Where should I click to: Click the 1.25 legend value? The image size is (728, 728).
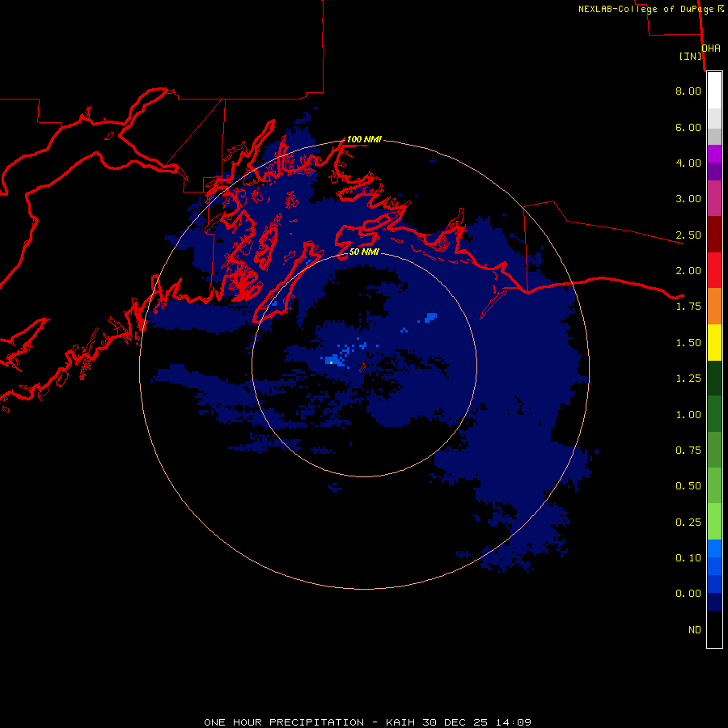[688, 379]
